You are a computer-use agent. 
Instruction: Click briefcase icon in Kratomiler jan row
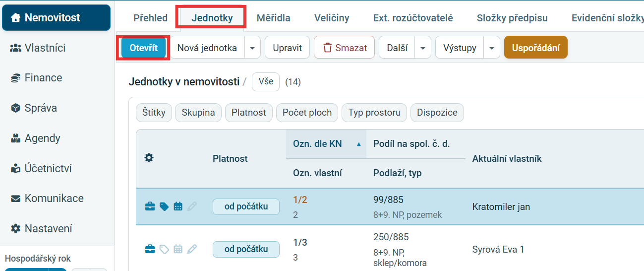[149, 206]
